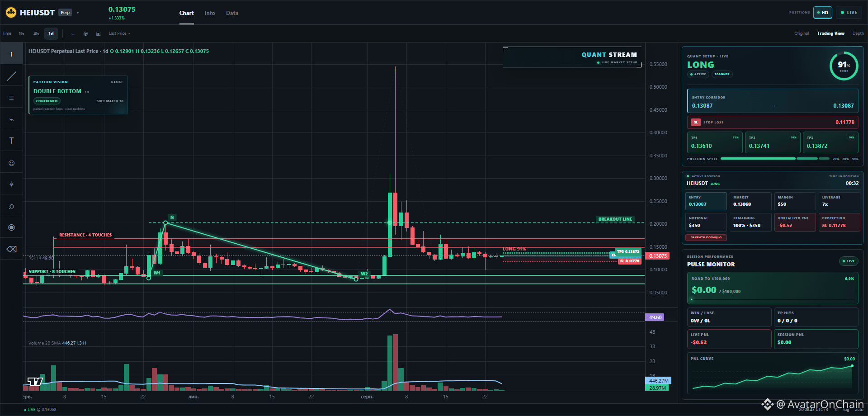Click the 91% edge gauge ring
The width and height of the screenshot is (868, 416).
coord(844,66)
